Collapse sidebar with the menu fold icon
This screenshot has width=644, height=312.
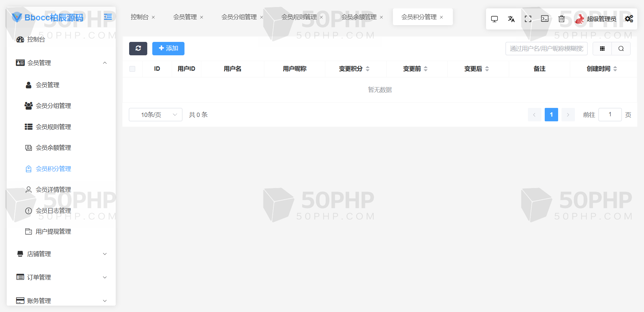coord(108,17)
